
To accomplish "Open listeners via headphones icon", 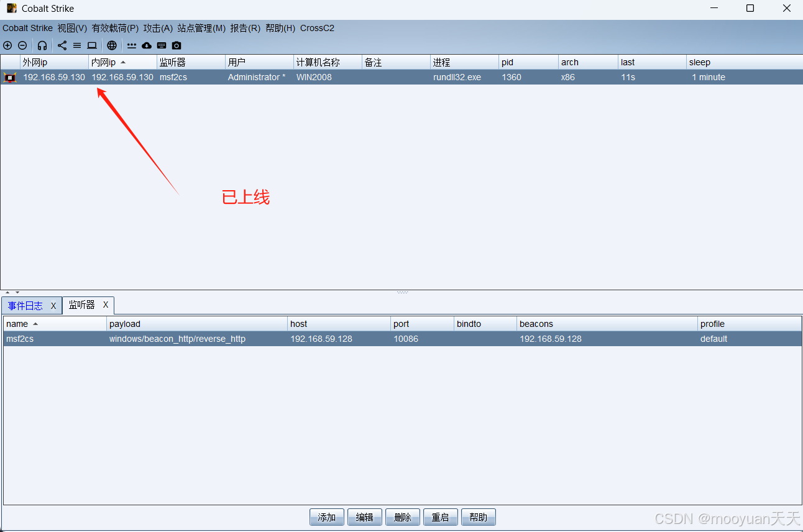I will [x=42, y=45].
